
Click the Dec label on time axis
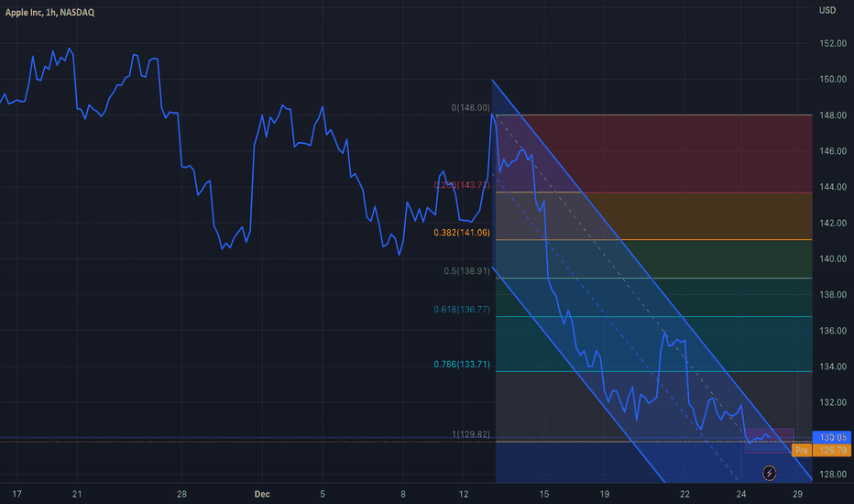pyautogui.click(x=262, y=494)
